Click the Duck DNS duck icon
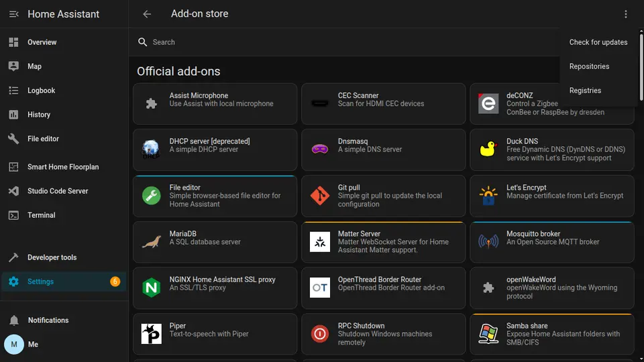 [x=488, y=149]
